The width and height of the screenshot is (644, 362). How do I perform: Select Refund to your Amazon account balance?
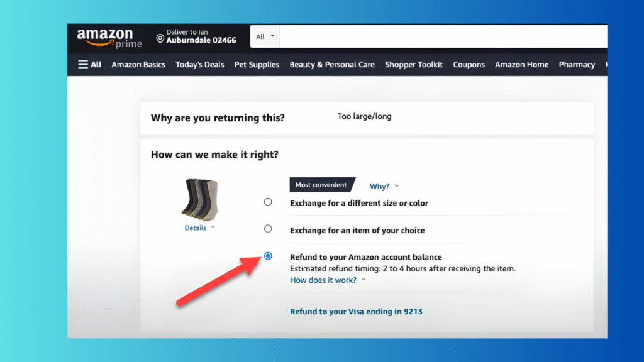pyautogui.click(x=268, y=256)
